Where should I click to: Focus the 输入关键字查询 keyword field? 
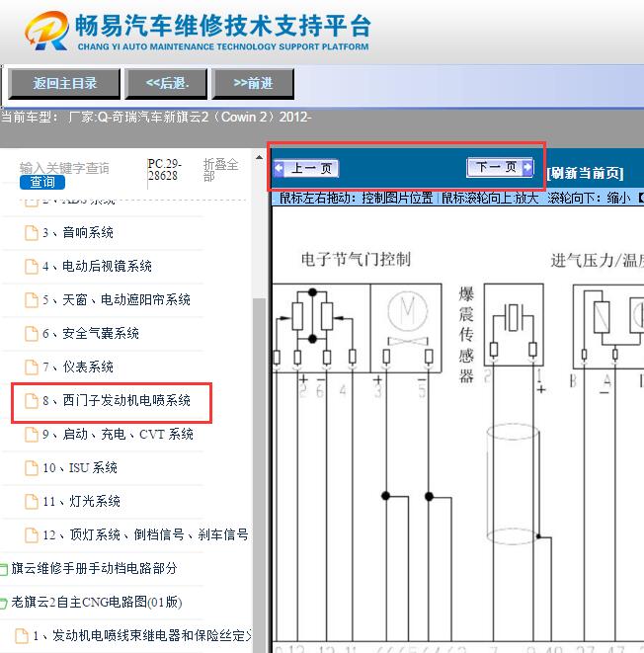(x=64, y=168)
